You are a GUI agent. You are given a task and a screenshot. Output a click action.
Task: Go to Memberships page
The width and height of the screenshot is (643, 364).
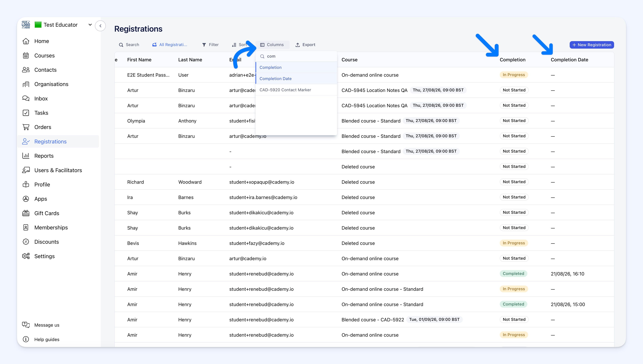[51, 228]
